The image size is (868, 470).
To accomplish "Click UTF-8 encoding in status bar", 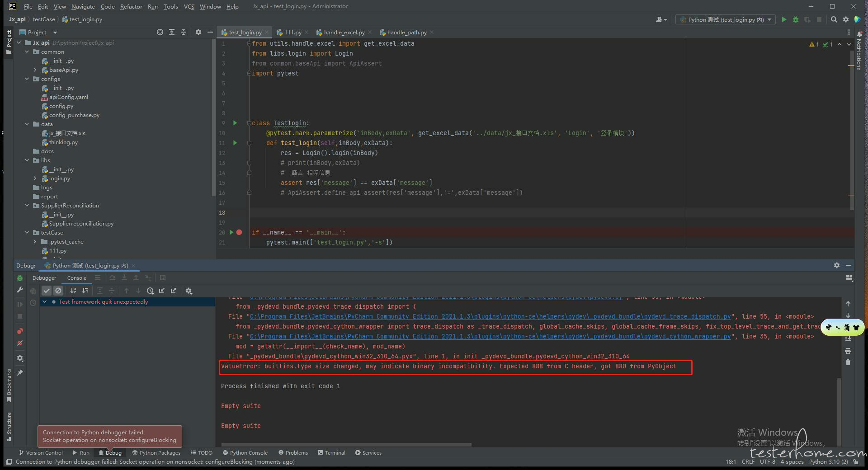I will [x=768, y=462].
